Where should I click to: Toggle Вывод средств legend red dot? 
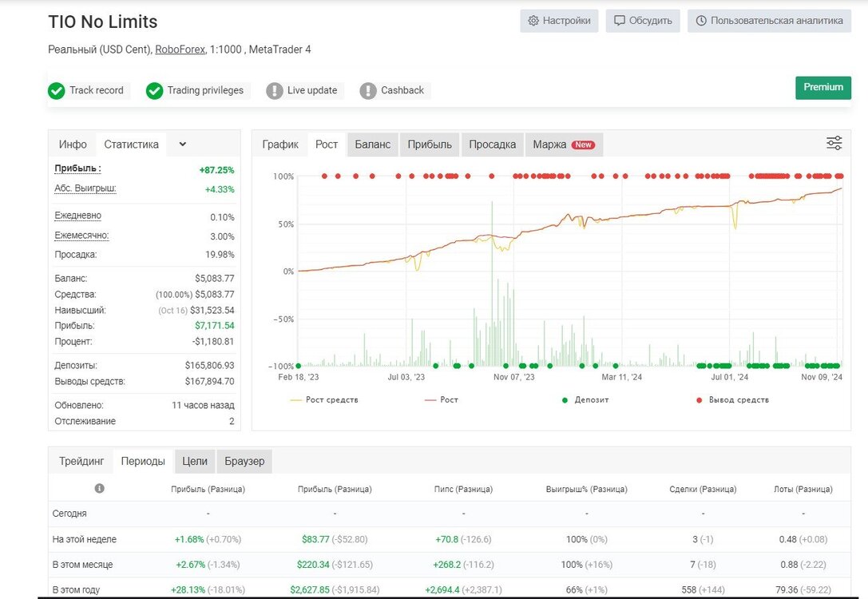tap(700, 400)
